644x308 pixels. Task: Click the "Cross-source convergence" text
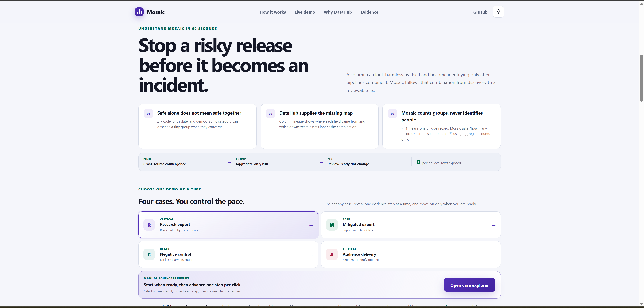coord(165,164)
